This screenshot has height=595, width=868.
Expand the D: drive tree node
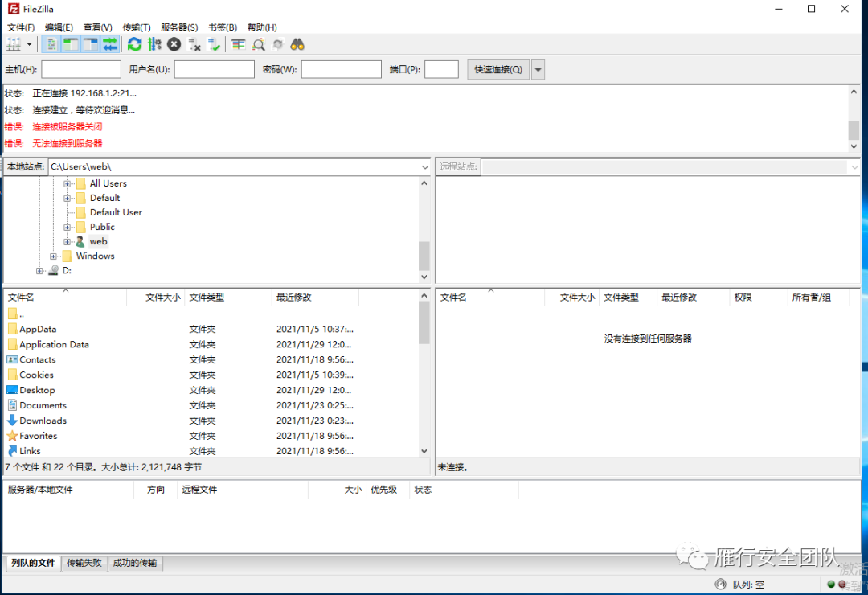(39, 270)
